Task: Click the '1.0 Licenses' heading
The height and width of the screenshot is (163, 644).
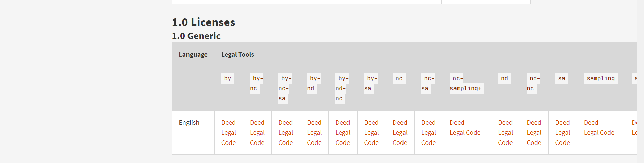Action: pyautogui.click(x=204, y=22)
